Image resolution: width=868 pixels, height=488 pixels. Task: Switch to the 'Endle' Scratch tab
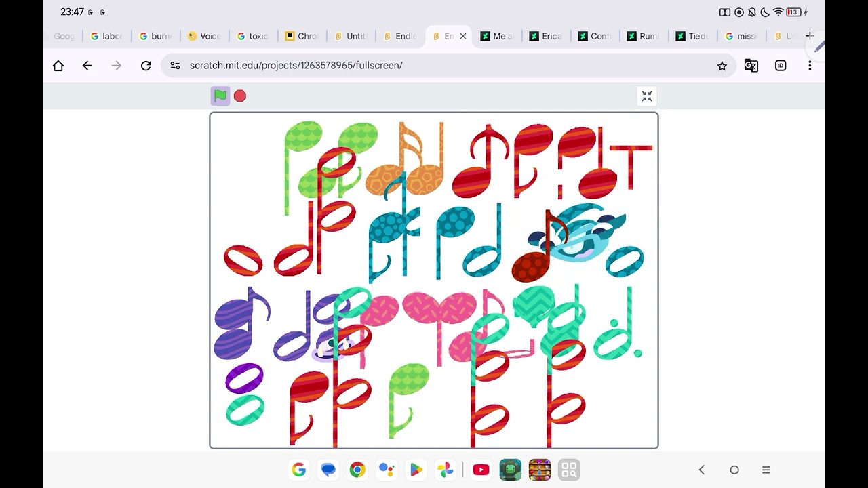(x=400, y=36)
